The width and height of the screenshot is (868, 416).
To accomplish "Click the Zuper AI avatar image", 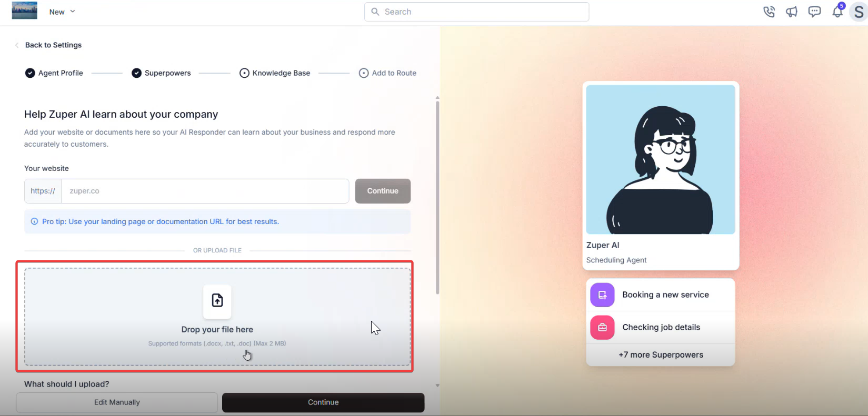I will [x=661, y=159].
